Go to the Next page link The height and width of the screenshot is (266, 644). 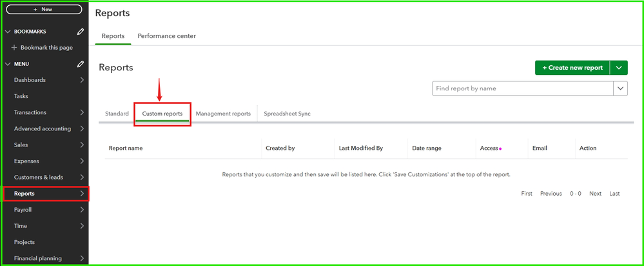pyautogui.click(x=595, y=194)
